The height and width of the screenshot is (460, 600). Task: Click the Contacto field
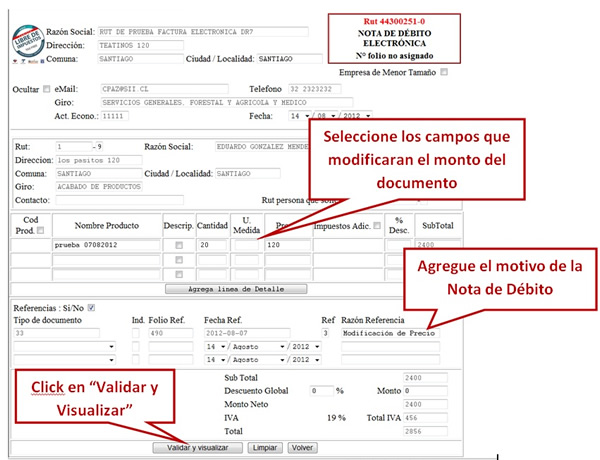click(x=120, y=200)
